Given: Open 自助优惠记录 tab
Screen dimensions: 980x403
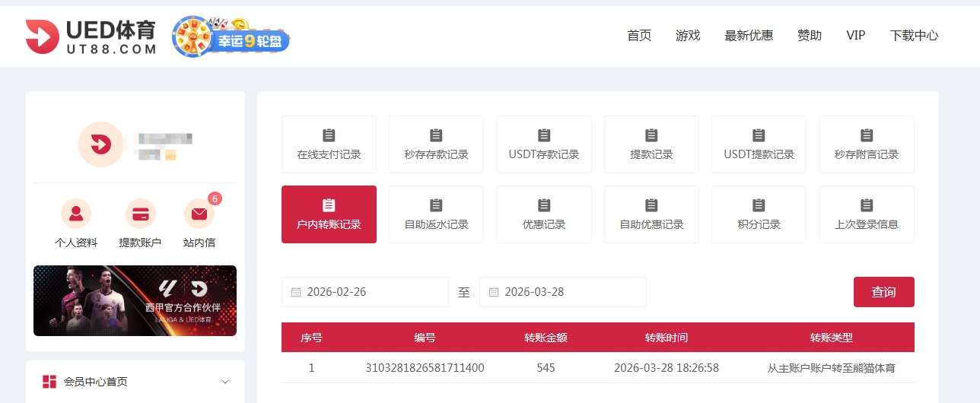Looking at the screenshot, I should 651,214.
